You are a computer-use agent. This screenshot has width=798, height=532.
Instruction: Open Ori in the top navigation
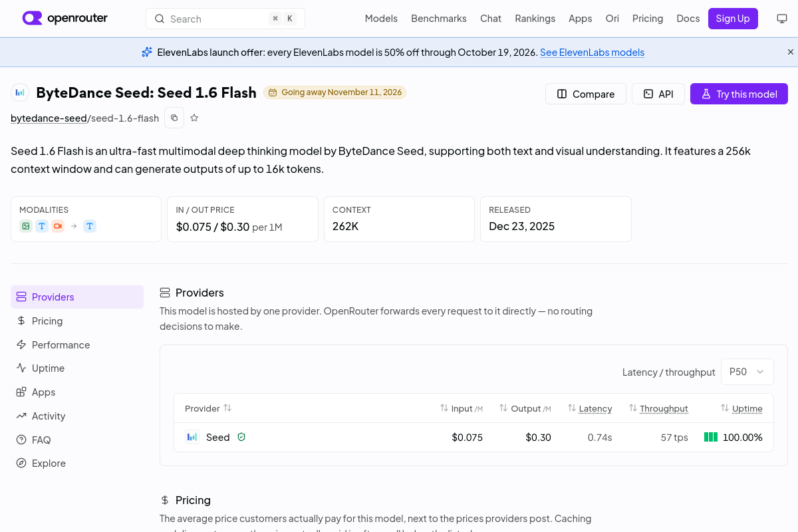[612, 19]
